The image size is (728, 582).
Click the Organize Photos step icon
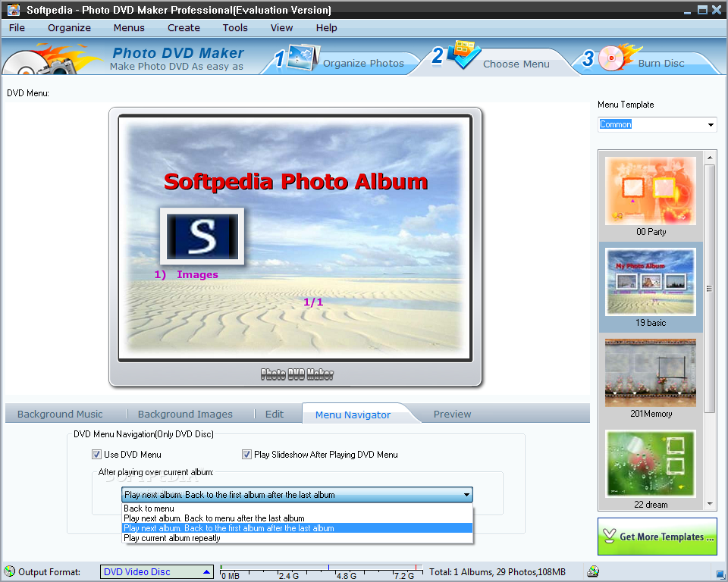click(303, 57)
